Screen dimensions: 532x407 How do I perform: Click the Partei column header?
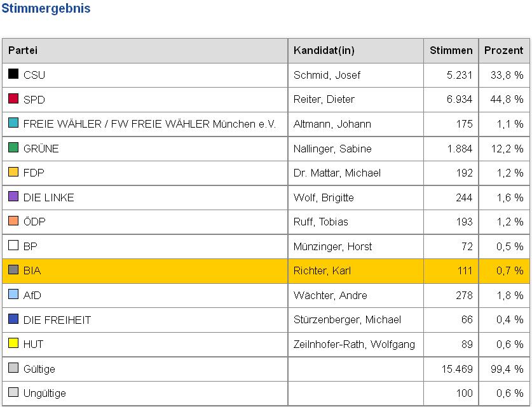point(23,50)
